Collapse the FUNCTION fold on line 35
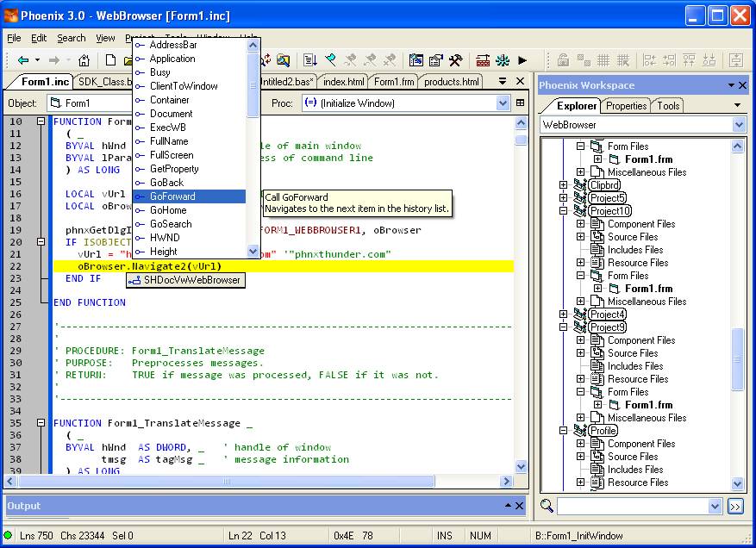 coord(41,423)
